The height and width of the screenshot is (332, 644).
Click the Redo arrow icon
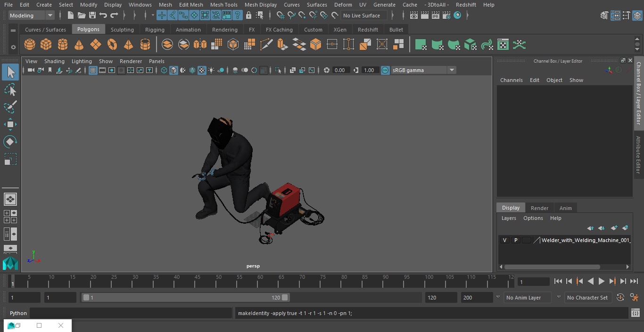click(x=114, y=16)
